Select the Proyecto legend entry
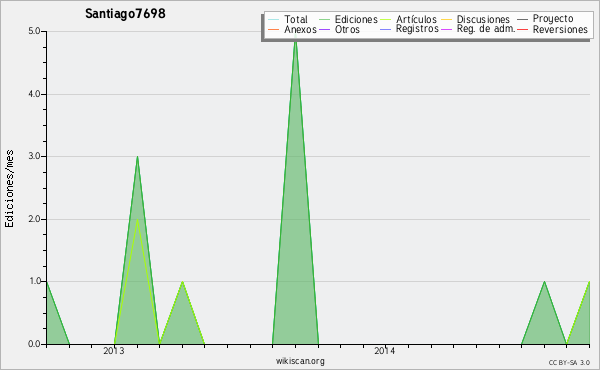This screenshot has width=600, height=370. [x=545, y=18]
